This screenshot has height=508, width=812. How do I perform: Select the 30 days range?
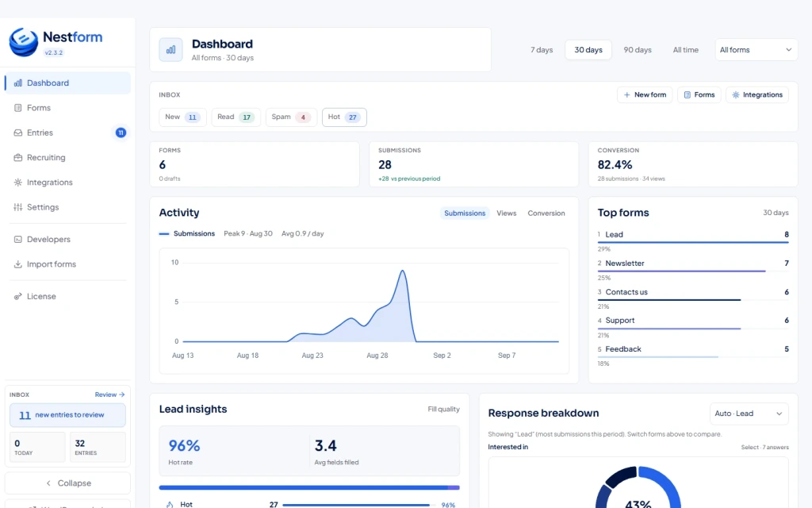(x=588, y=50)
